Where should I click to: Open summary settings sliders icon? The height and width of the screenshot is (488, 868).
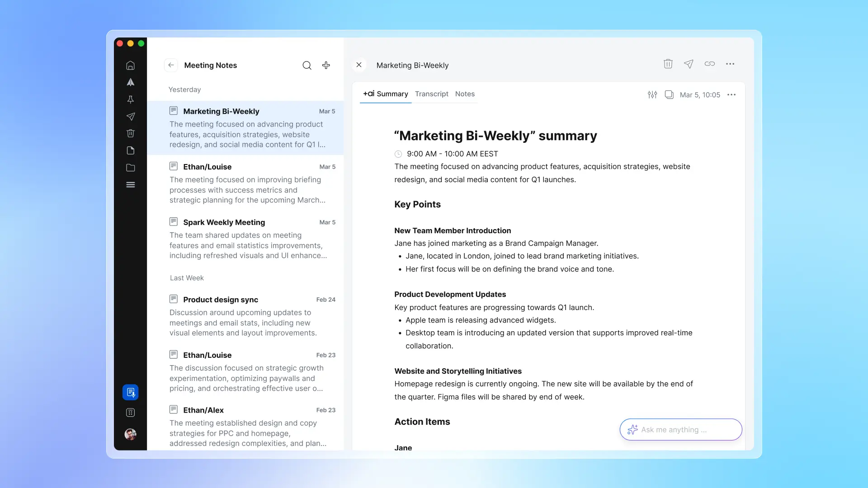652,94
